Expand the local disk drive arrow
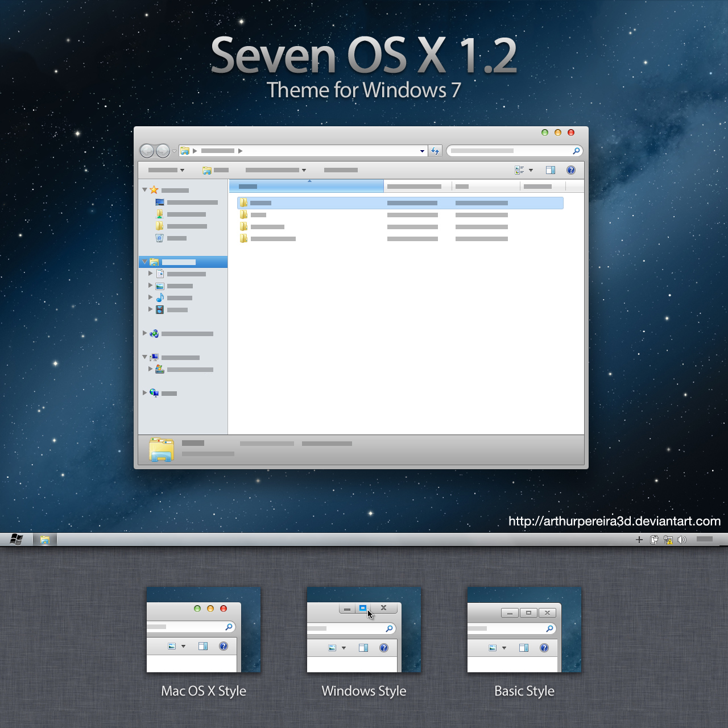728x728 pixels. point(151,369)
